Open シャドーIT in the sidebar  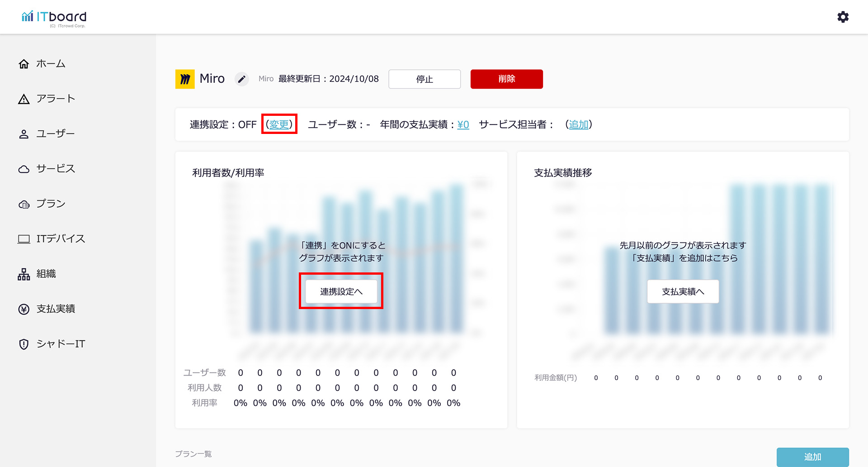pyautogui.click(x=60, y=344)
